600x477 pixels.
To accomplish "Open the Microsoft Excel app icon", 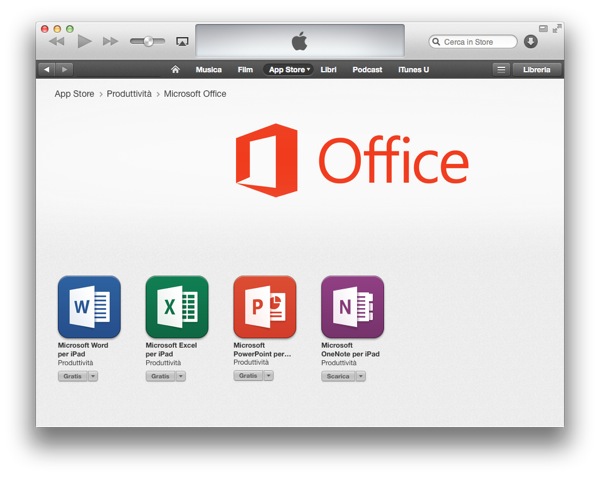I will (177, 307).
